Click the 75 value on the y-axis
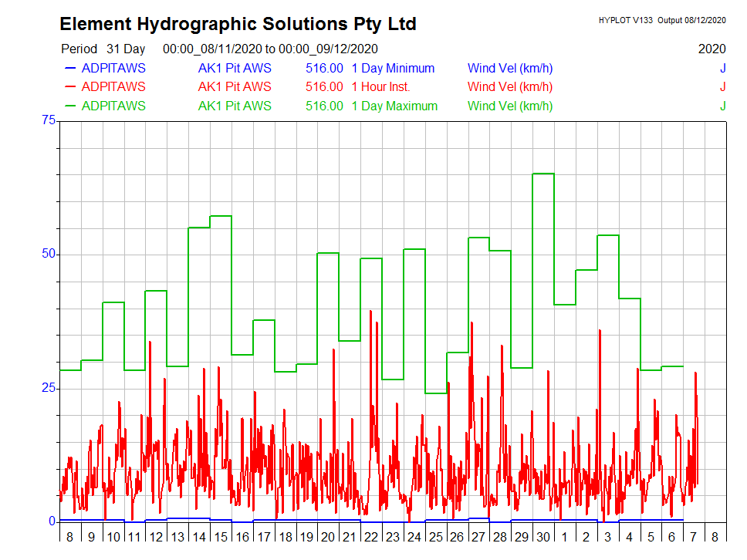This screenshot has height=560, width=747. pos(49,120)
